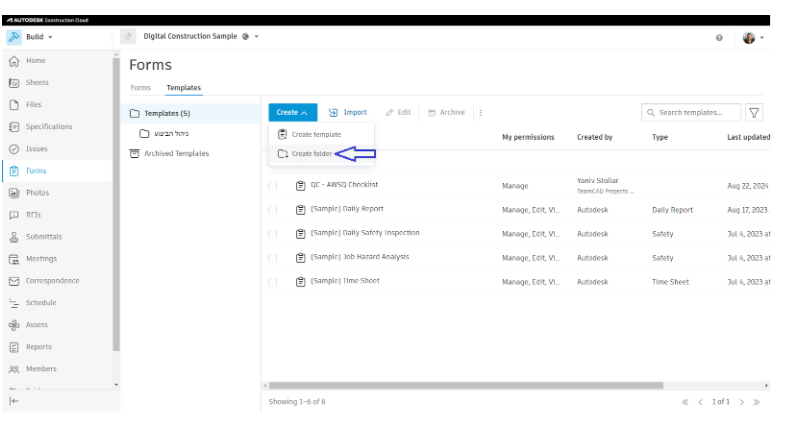The width and height of the screenshot is (785, 426).
Task: Open the [Sample] Daily Safety Inspection template
Action: [x=365, y=233]
